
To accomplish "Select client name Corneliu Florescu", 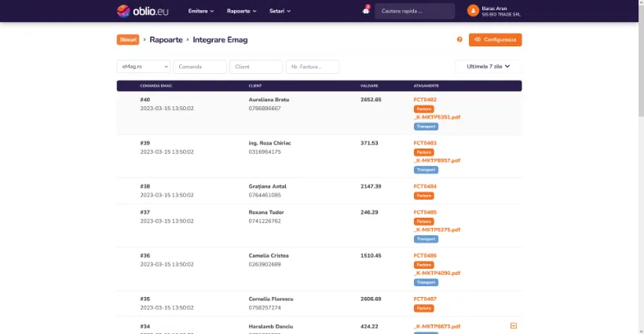I will (271, 299).
